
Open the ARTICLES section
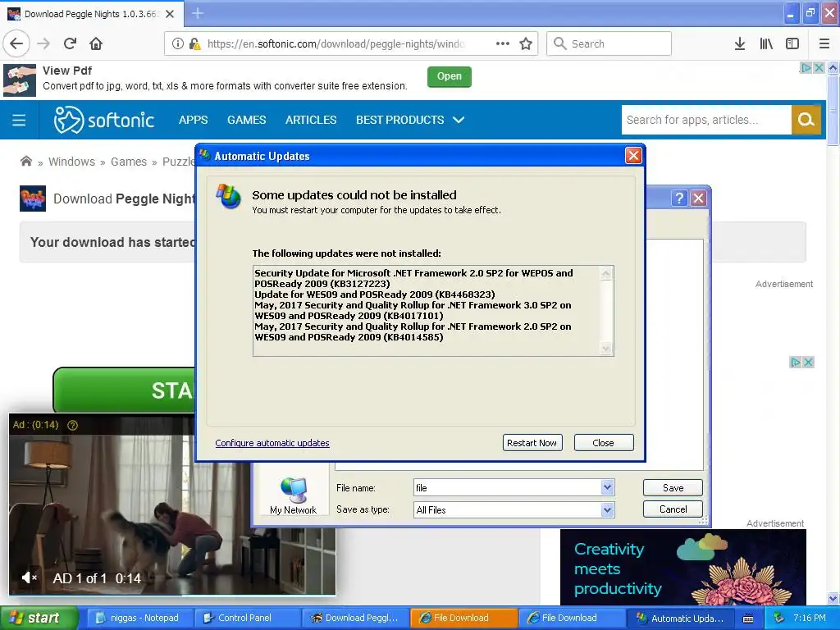(311, 120)
